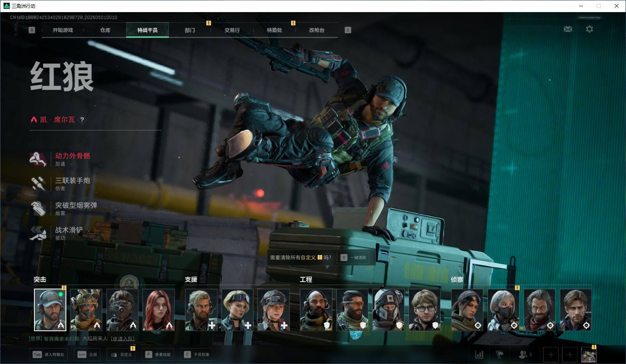Select the recon operator with red scarf
The width and height of the screenshot is (626, 364).
539,310
